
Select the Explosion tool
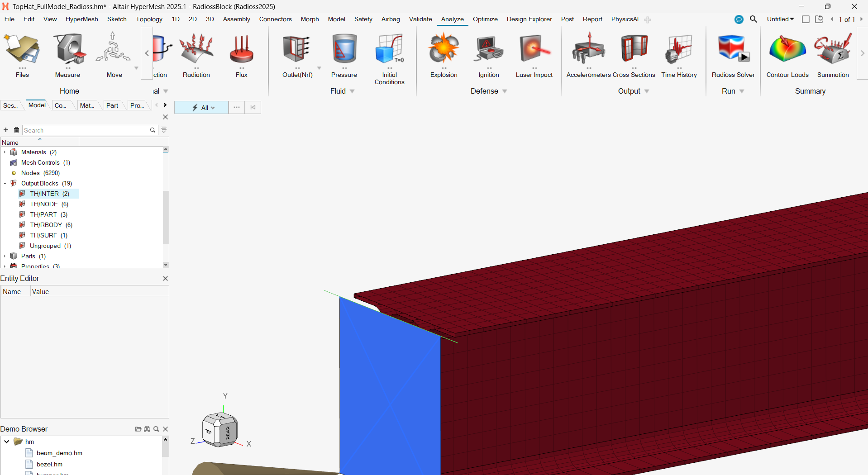point(444,55)
